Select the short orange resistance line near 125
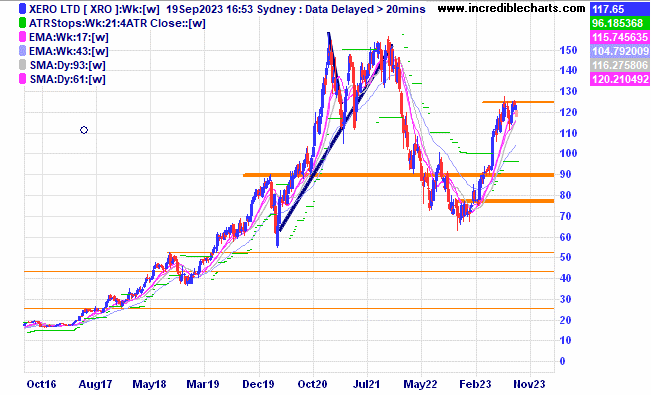The image size is (651, 395). pyautogui.click(x=518, y=102)
